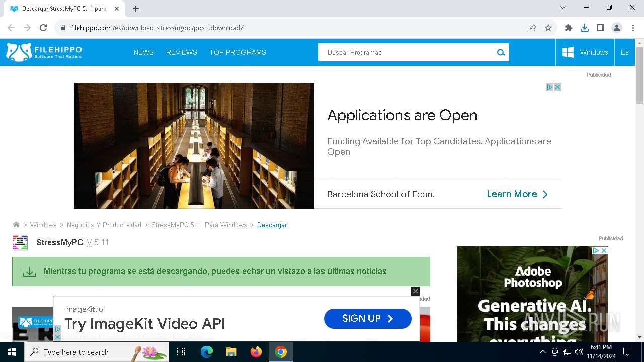Open the network tray icon
Image resolution: width=644 pixels, height=362 pixels.
(x=567, y=352)
